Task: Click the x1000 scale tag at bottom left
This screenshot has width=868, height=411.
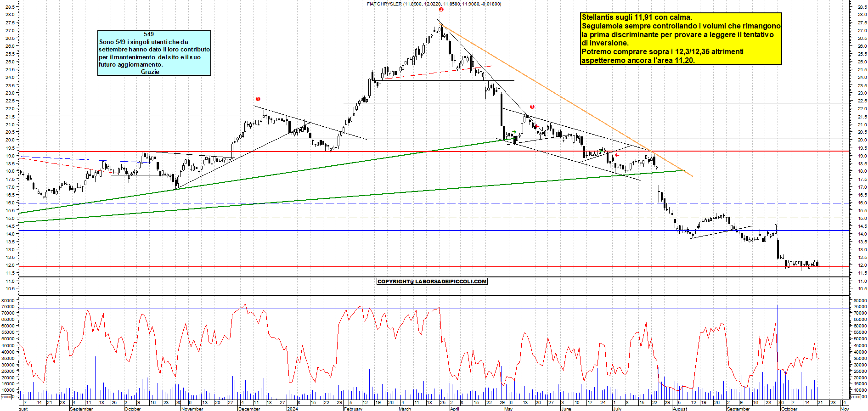Action: pyautogui.click(x=6, y=397)
